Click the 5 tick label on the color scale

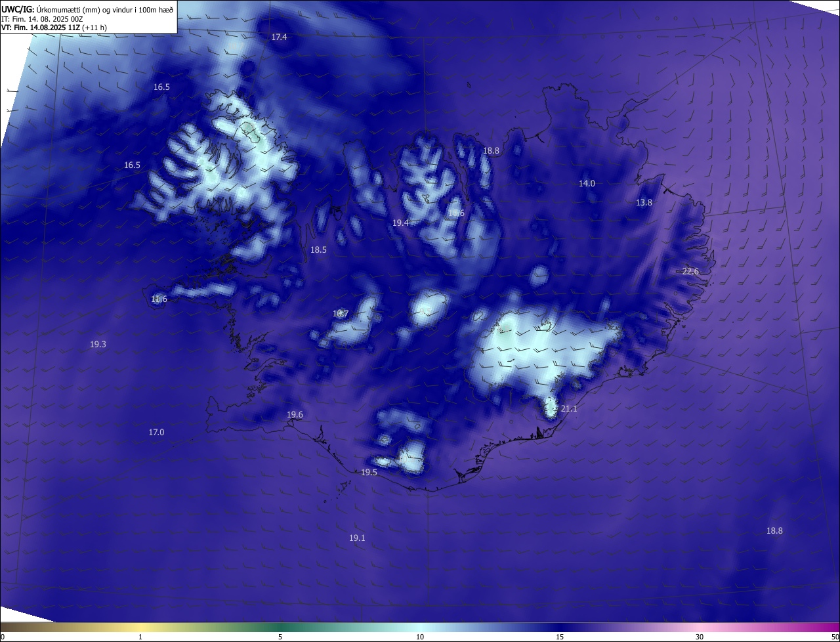click(280, 637)
